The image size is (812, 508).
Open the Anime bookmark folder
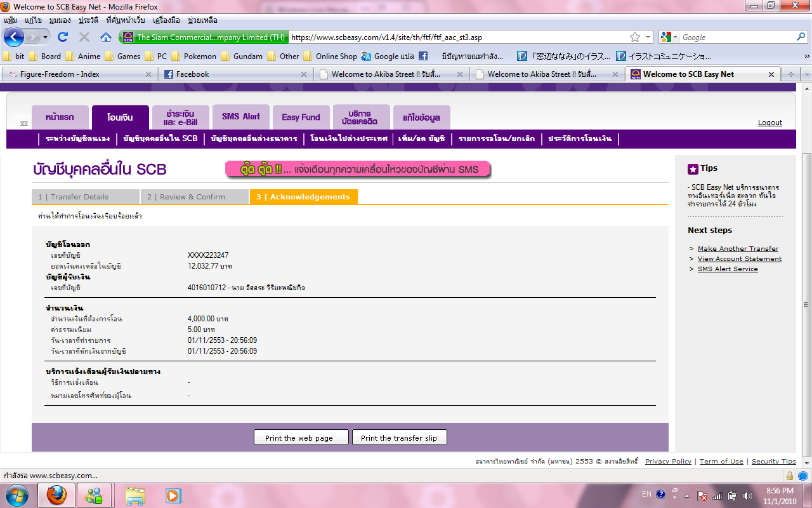tap(83, 56)
